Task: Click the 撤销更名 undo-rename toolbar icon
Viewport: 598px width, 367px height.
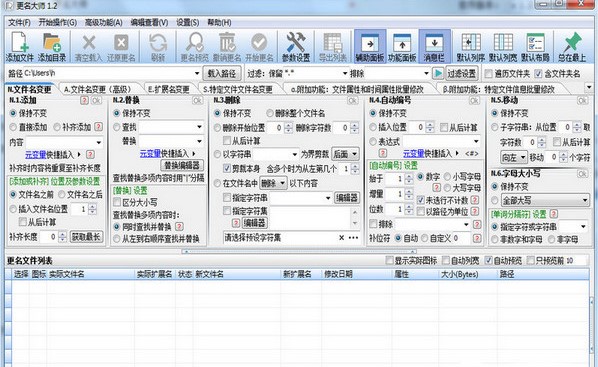Action: point(227,47)
